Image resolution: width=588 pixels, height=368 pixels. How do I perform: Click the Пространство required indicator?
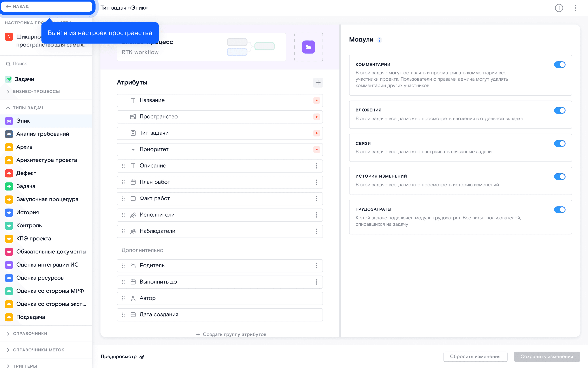click(316, 117)
